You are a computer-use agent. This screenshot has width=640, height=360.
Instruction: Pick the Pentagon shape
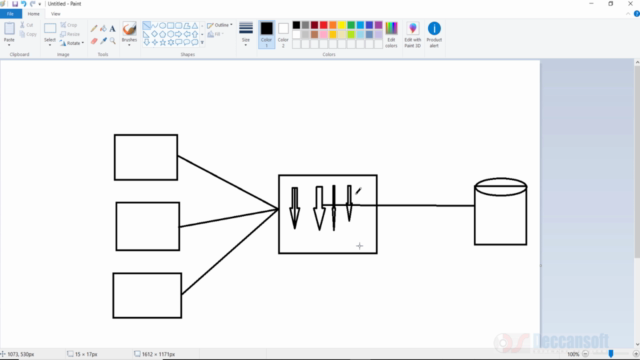click(162, 34)
